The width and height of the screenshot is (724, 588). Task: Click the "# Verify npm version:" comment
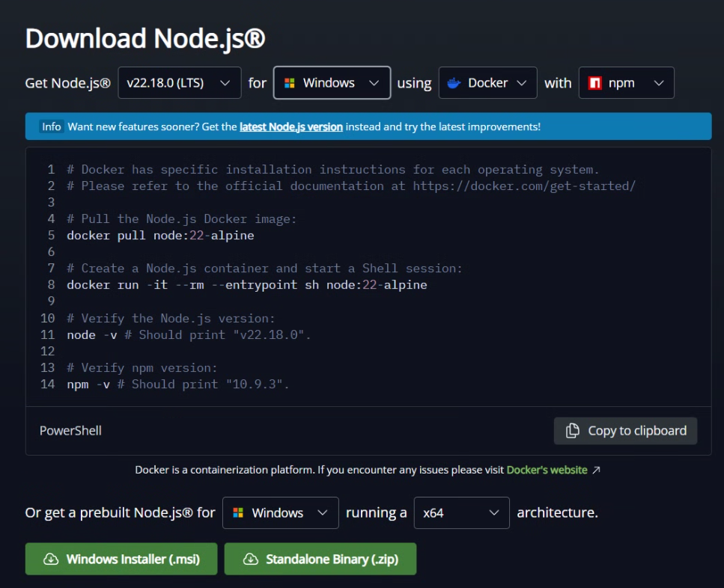click(x=142, y=368)
